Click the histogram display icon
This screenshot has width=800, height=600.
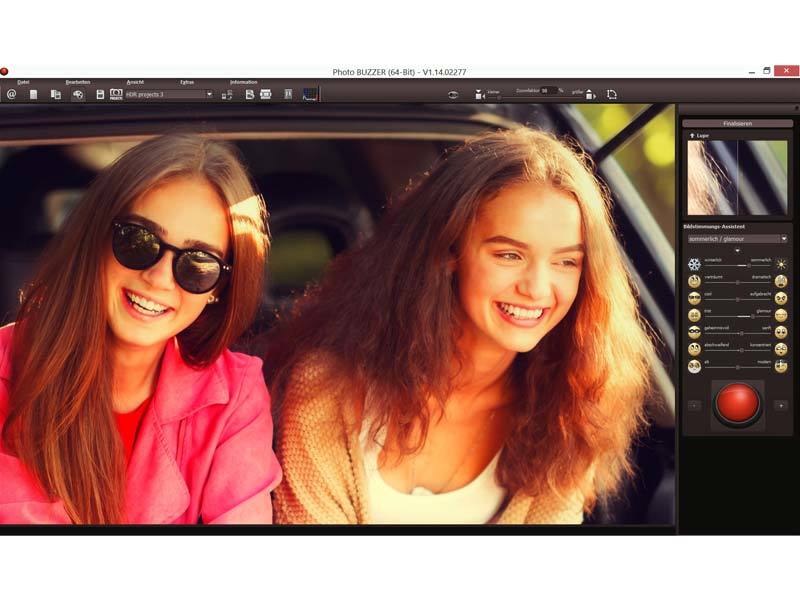(x=310, y=94)
